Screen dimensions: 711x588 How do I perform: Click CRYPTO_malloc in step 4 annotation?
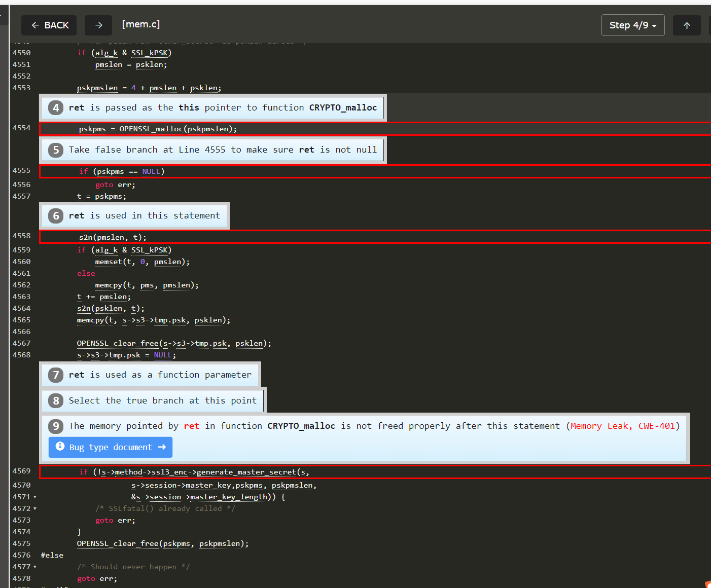[x=343, y=108]
